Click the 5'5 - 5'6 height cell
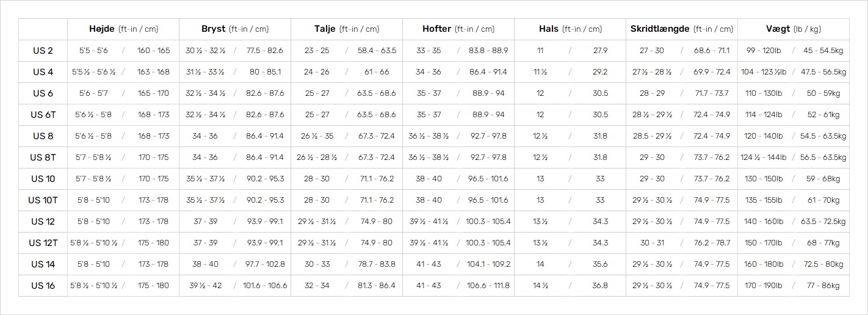This screenshot has width=868, height=315. 93,51
